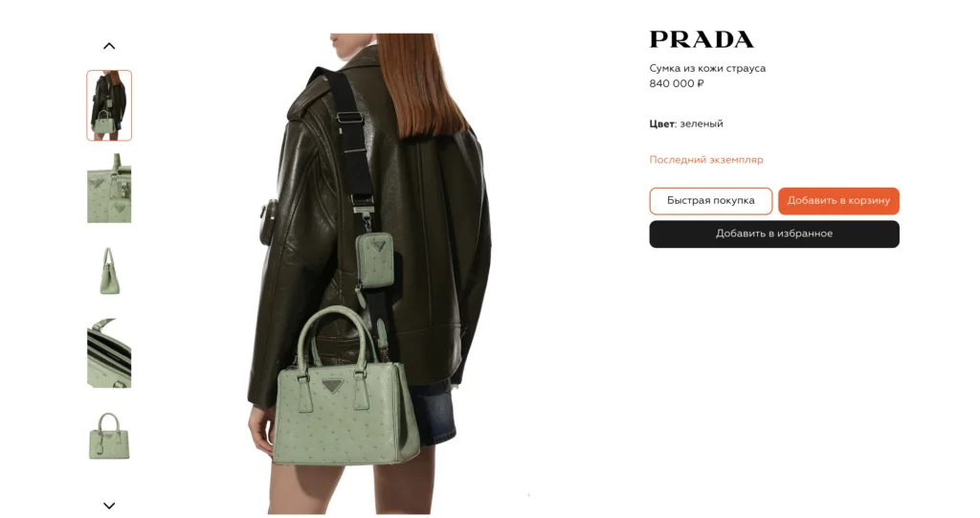Select the thumbnail of model wearing bag
This screenshot has width=980, height=518.
pos(109,105)
